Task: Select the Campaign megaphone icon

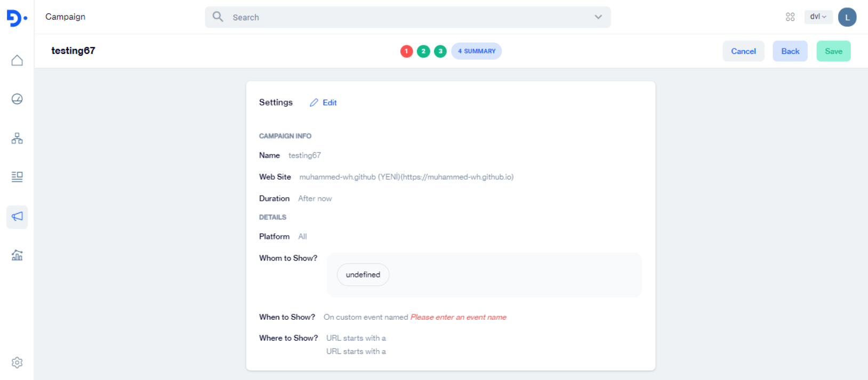Action: point(17,216)
